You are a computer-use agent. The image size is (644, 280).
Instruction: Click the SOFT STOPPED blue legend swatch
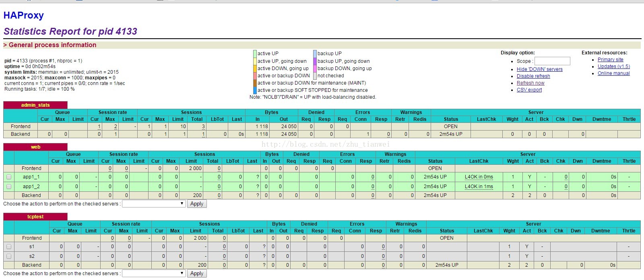point(255,90)
